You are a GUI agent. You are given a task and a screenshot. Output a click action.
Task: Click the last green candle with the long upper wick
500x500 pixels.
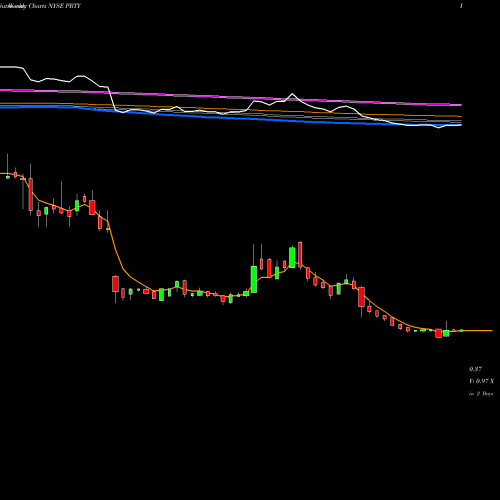pyautogui.click(x=446, y=333)
